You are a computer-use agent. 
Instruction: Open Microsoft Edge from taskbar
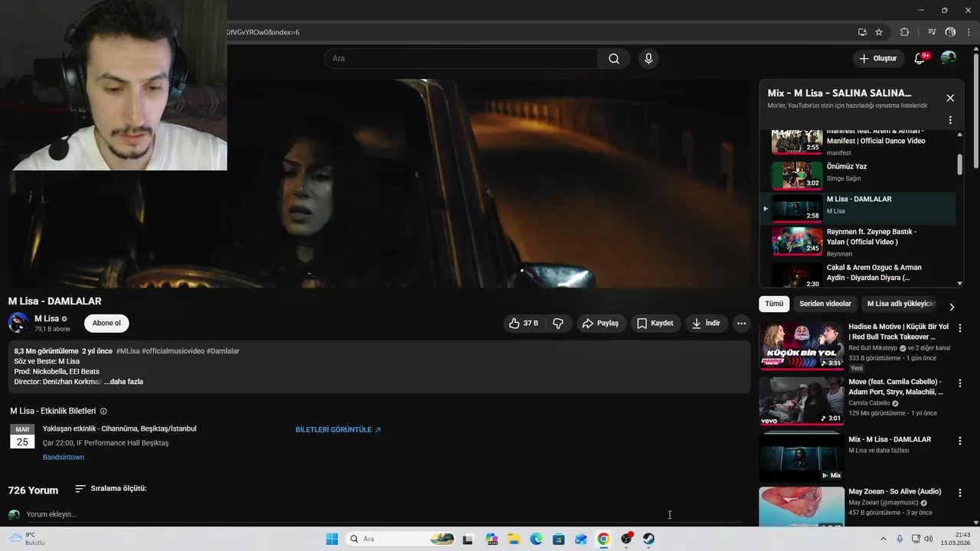[x=536, y=539]
